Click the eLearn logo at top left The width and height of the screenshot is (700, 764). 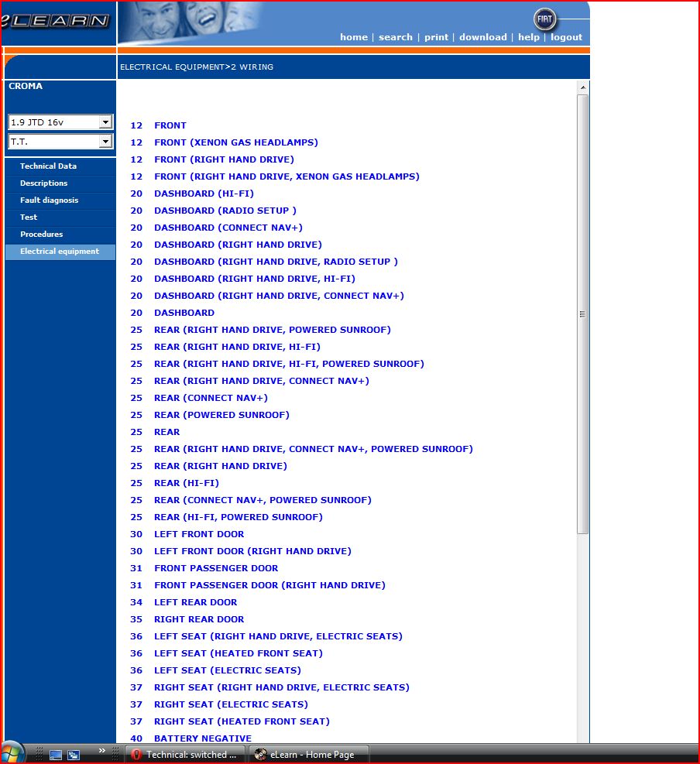coord(55,21)
